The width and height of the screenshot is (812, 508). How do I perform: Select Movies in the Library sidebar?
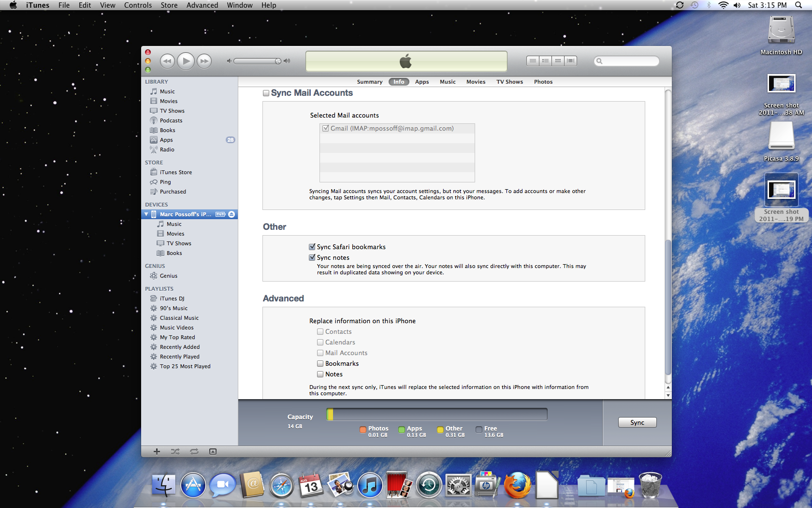(x=169, y=101)
